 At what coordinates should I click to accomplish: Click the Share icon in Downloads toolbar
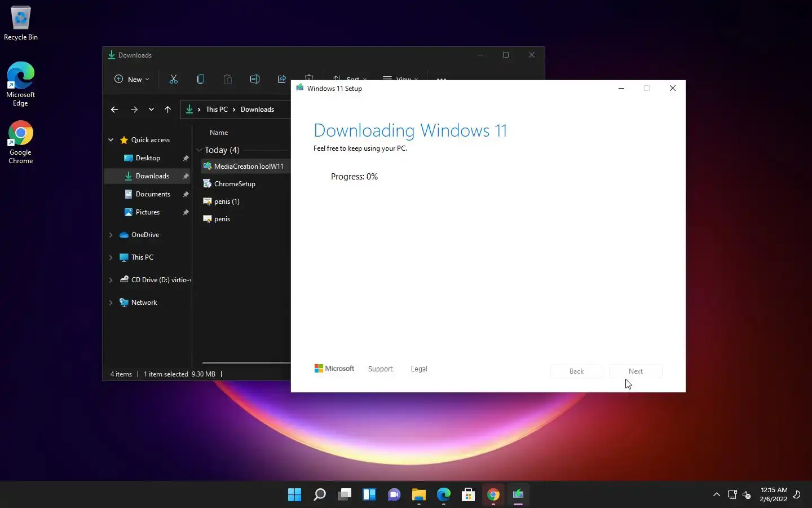[x=281, y=79]
